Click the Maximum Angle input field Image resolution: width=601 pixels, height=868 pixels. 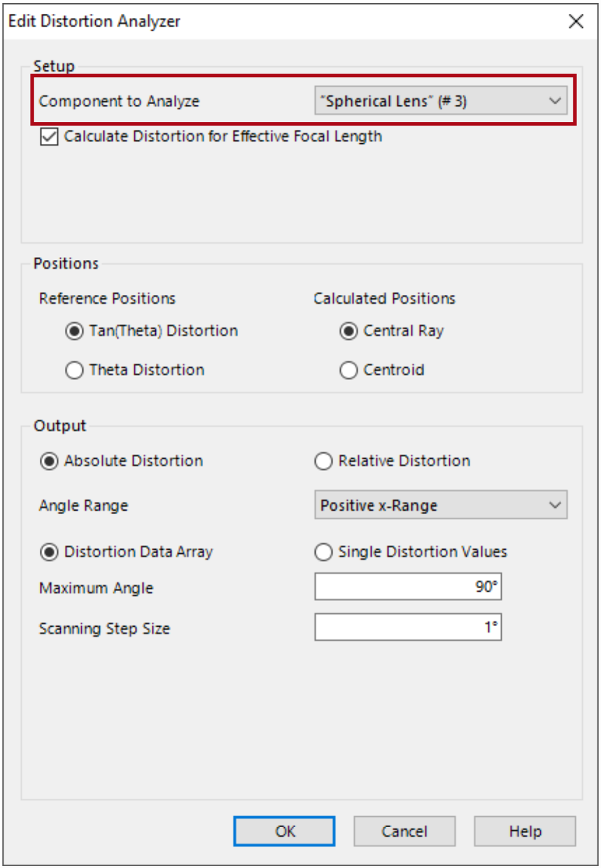[x=408, y=586]
